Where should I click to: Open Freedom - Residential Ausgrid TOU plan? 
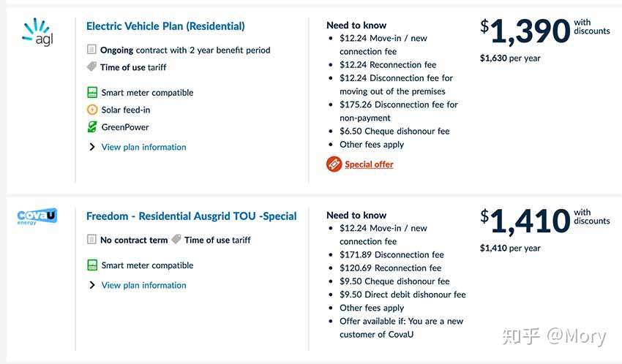coord(192,216)
